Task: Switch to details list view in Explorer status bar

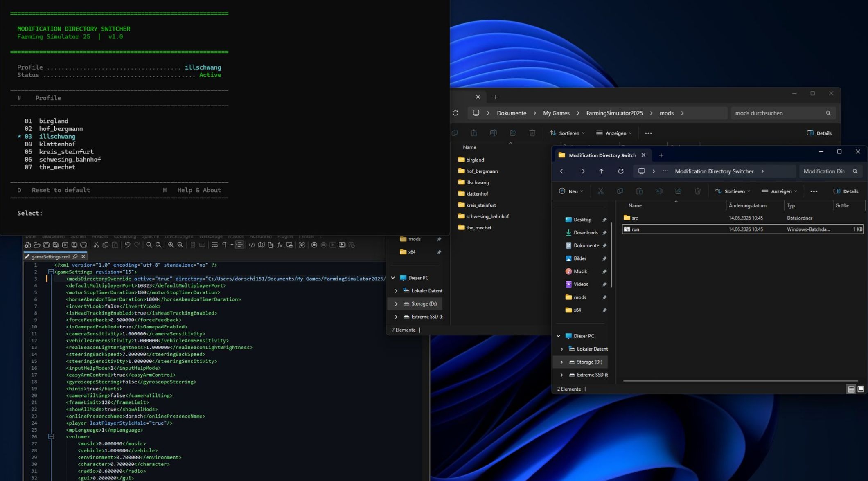Action: (851, 389)
